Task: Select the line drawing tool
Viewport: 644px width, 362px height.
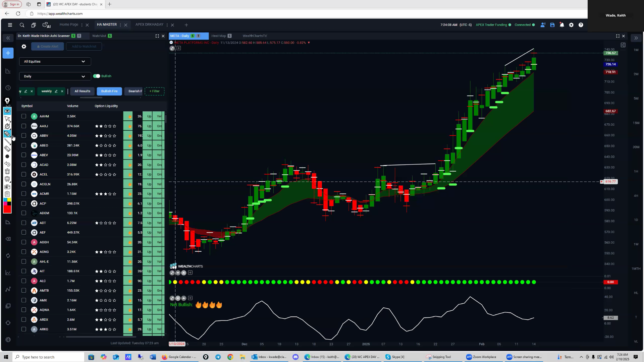Action: tap(7, 141)
